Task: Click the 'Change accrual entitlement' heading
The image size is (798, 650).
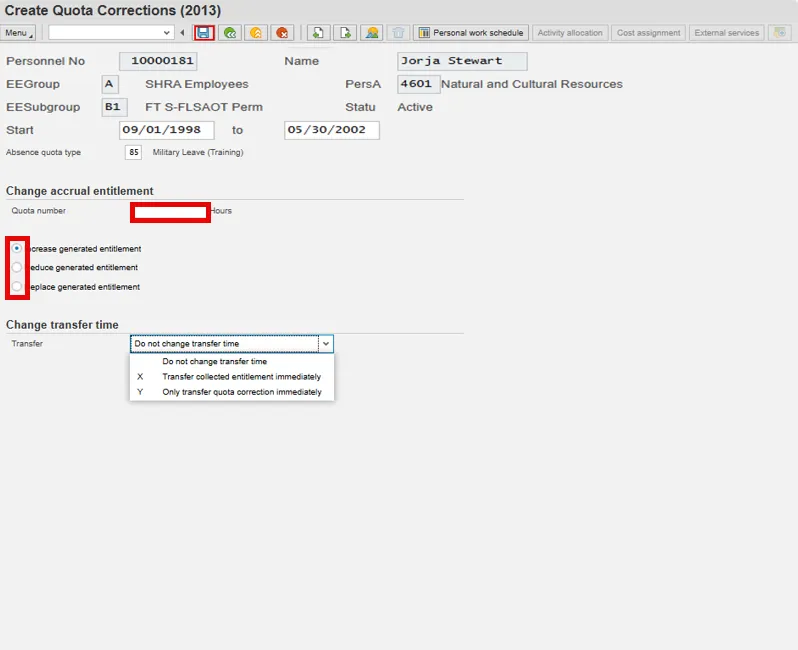Action: tap(79, 191)
